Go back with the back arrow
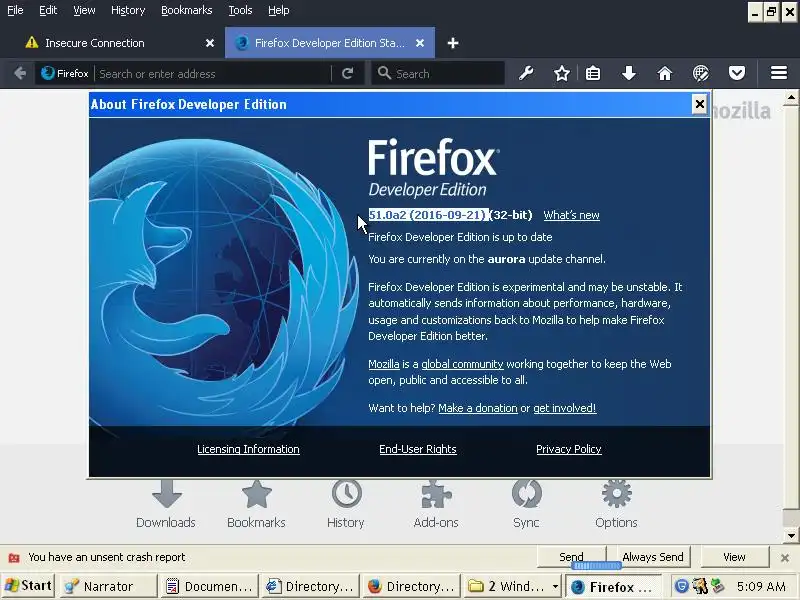This screenshot has width=800, height=600. pyautogui.click(x=20, y=73)
